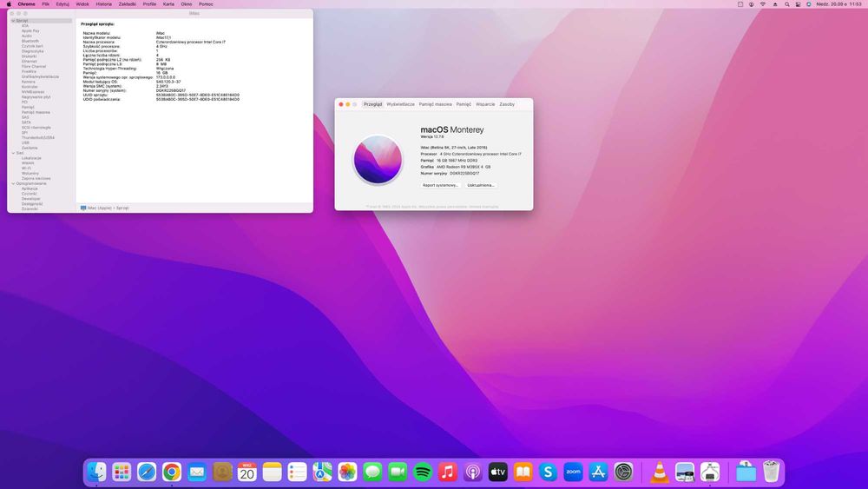Open Maps from the Dock
Image resolution: width=868 pixels, height=489 pixels.
click(322, 472)
